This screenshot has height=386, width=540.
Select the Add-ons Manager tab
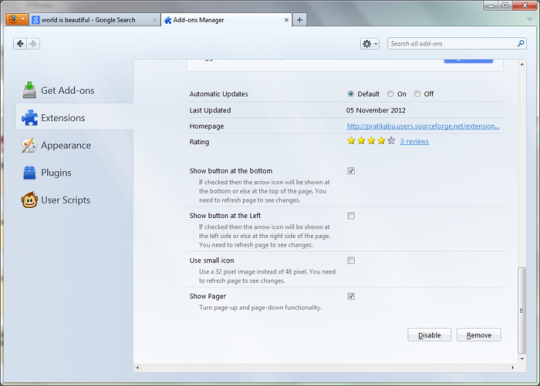click(226, 20)
